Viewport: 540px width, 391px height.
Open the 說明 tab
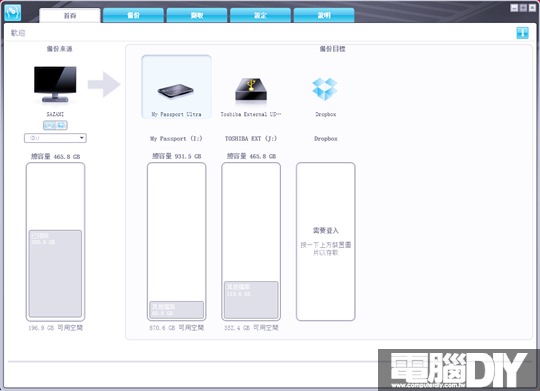tap(324, 16)
